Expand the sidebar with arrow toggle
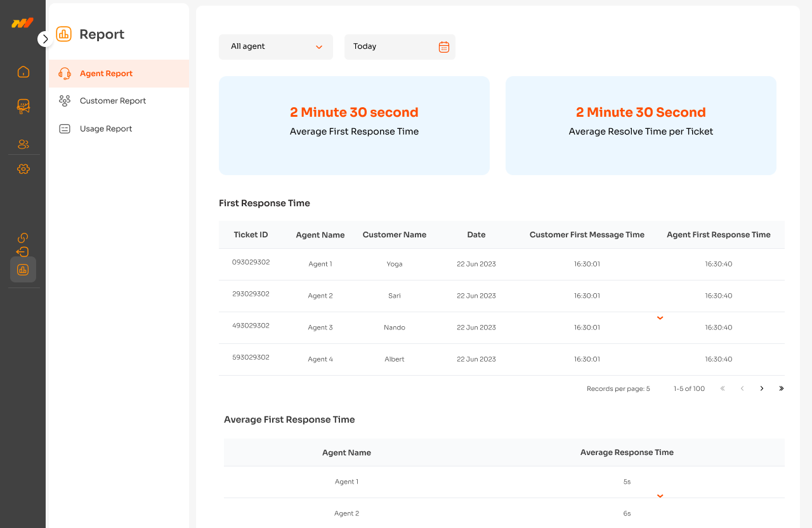The height and width of the screenshot is (528, 812). pyautogui.click(x=45, y=39)
